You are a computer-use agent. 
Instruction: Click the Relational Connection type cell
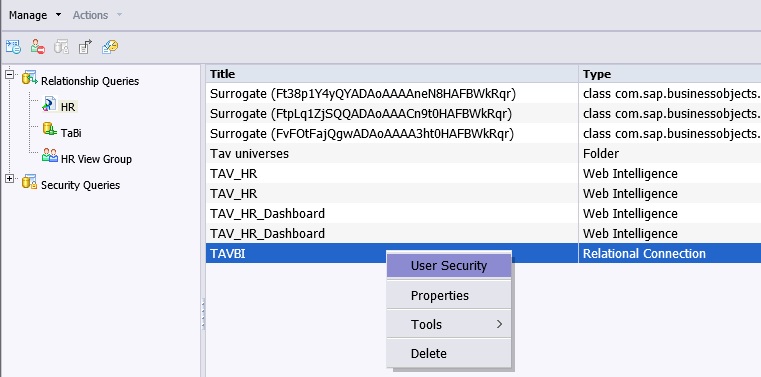click(x=670, y=253)
